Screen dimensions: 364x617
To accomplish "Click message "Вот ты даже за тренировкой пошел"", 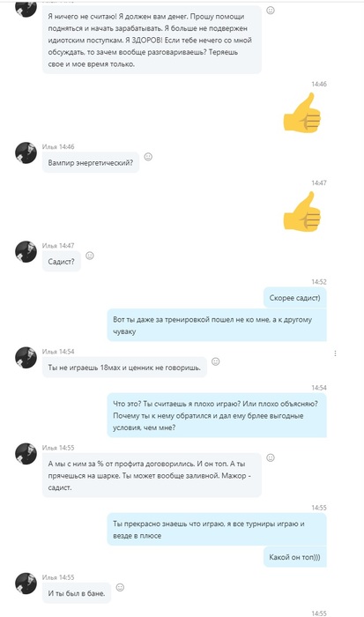I will pyautogui.click(x=217, y=325).
